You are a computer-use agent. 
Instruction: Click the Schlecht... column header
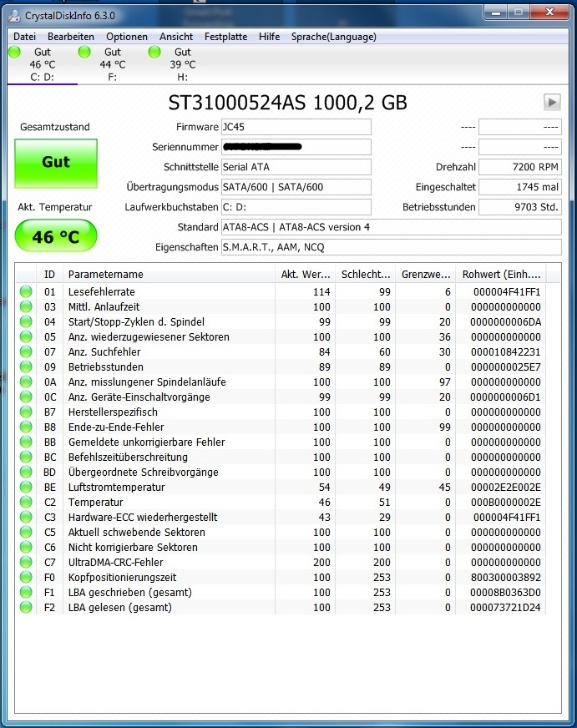(x=366, y=275)
